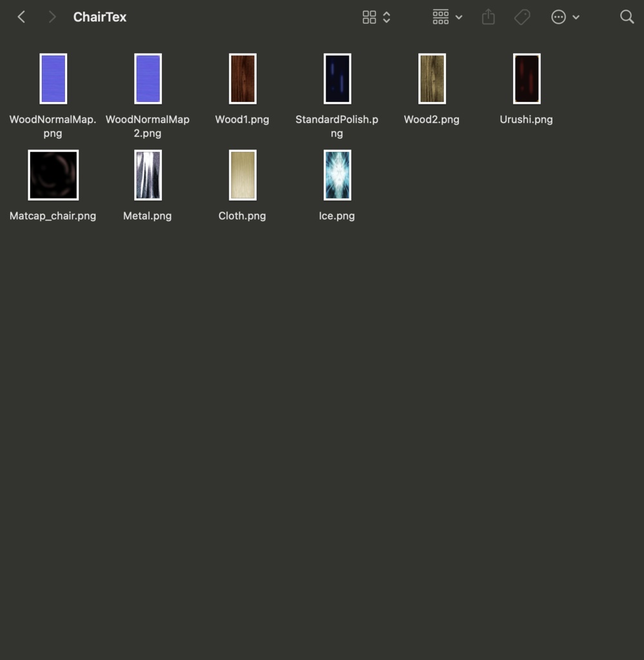Open the group-by grid options icon

click(440, 17)
